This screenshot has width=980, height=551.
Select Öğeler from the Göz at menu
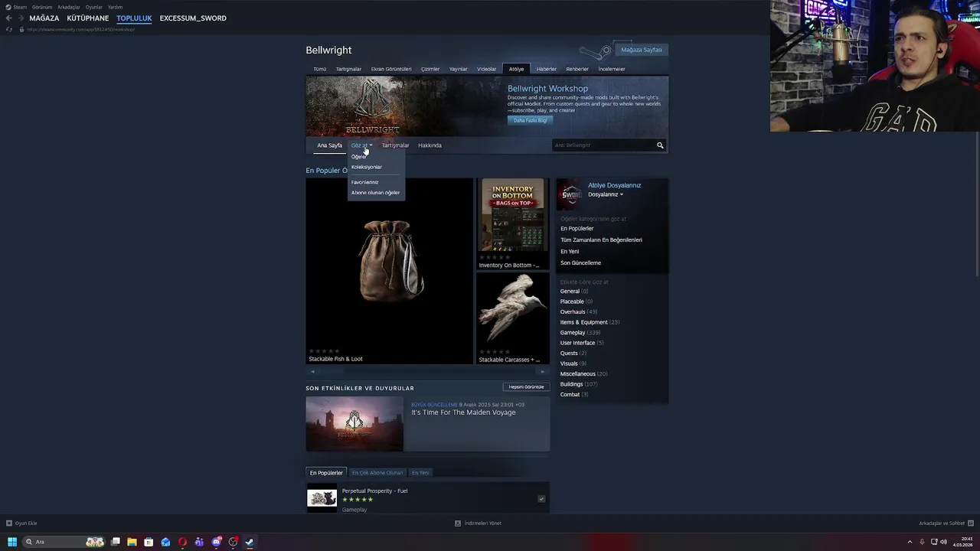click(358, 157)
